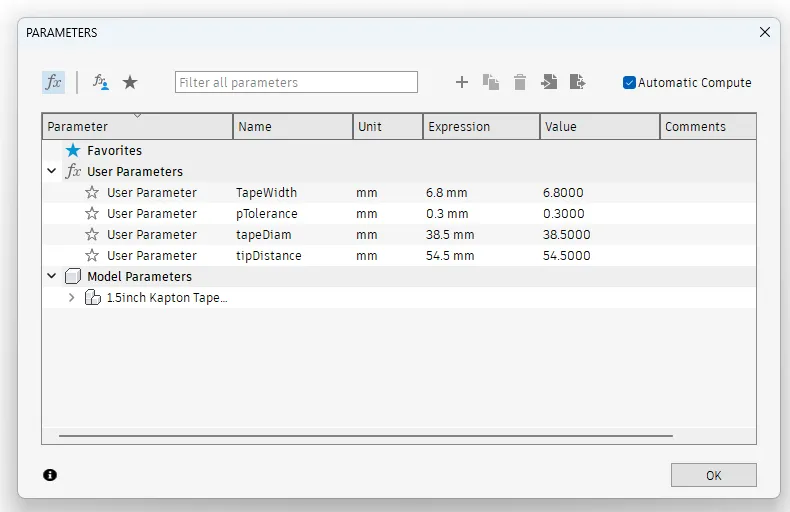Image resolution: width=790 pixels, height=512 pixels.
Task: Click the delete parameter trash icon
Action: pos(520,82)
